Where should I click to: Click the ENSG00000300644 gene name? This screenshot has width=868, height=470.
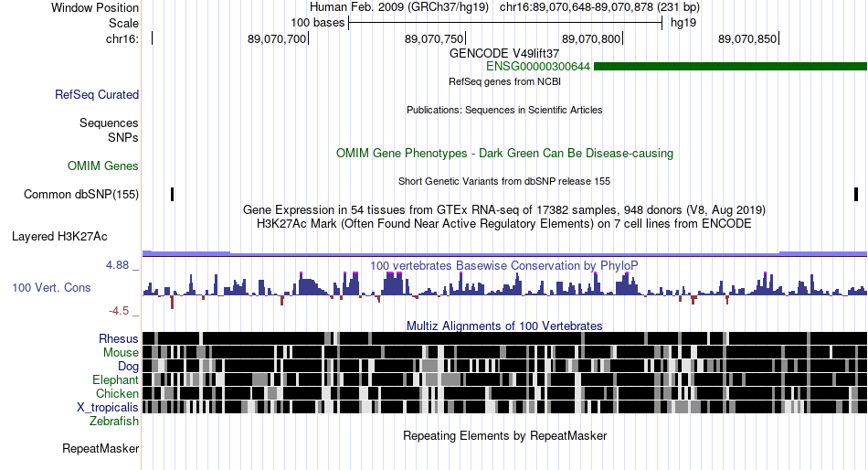538,67
